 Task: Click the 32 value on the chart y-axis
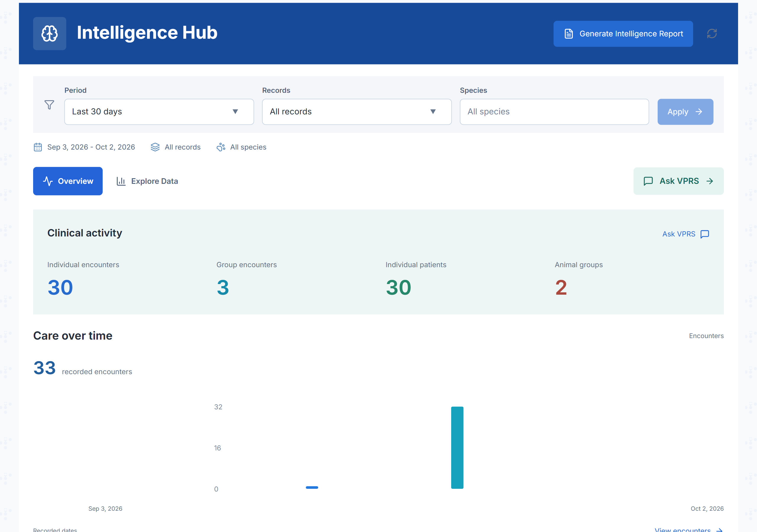click(x=218, y=407)
